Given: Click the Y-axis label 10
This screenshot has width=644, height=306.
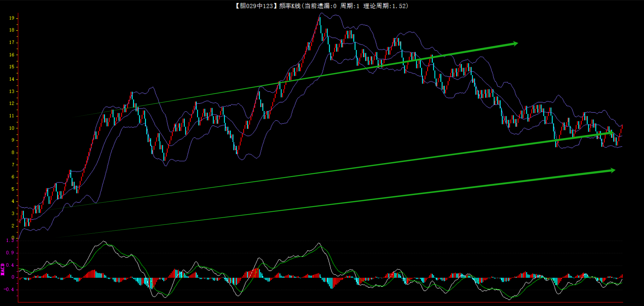Looking at the screenshot, I should (12, 128).
